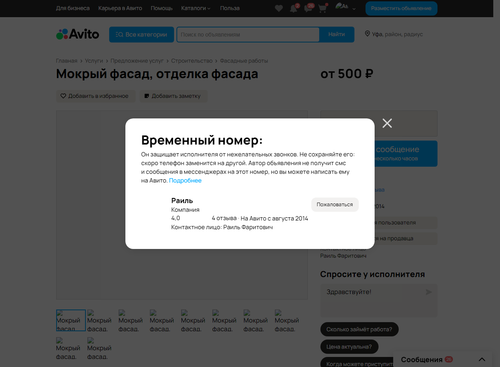Select the first Мокрый фасад thumbnail
500x367 pixels.
71,320
